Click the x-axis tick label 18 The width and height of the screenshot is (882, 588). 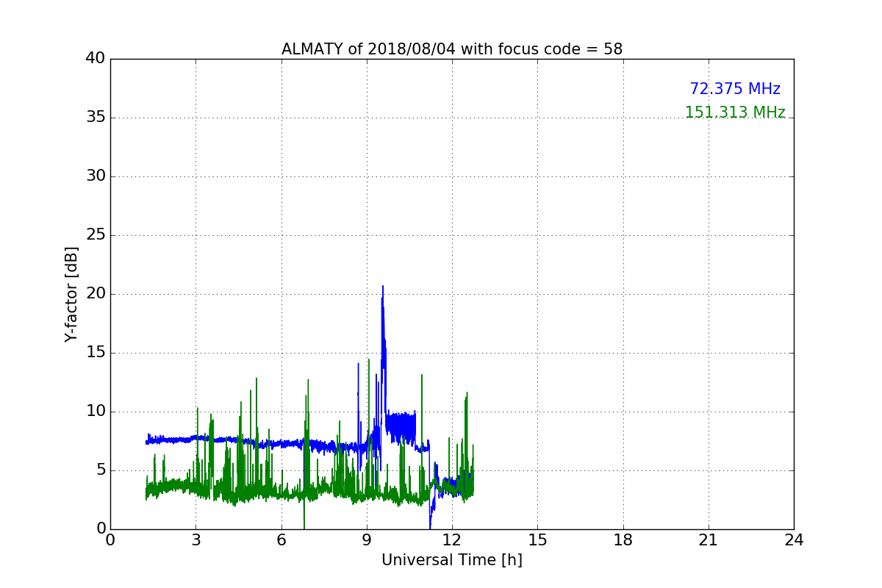click(623, 540)
